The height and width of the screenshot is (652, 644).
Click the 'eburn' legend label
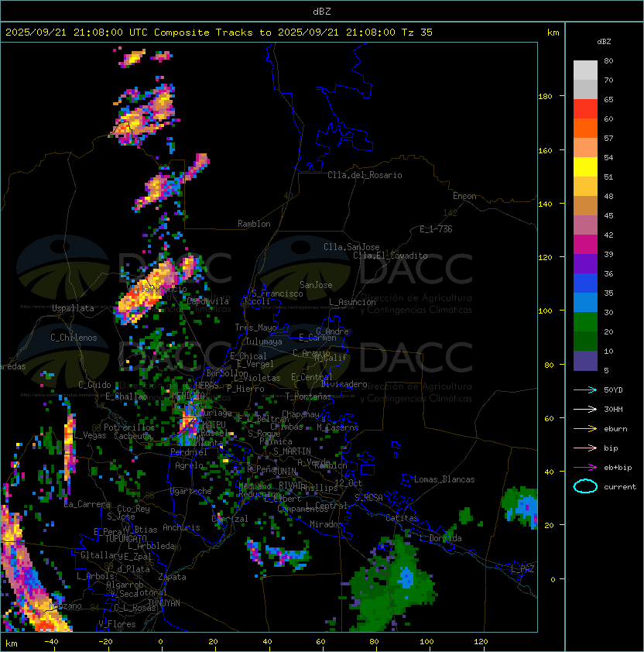[615, 429]
